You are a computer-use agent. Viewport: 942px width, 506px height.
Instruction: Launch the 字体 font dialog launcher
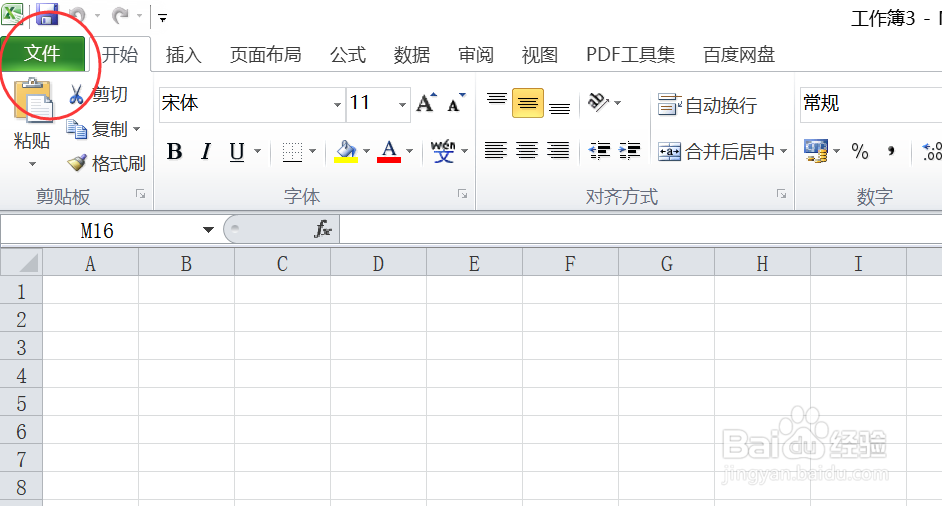point(463,194)
